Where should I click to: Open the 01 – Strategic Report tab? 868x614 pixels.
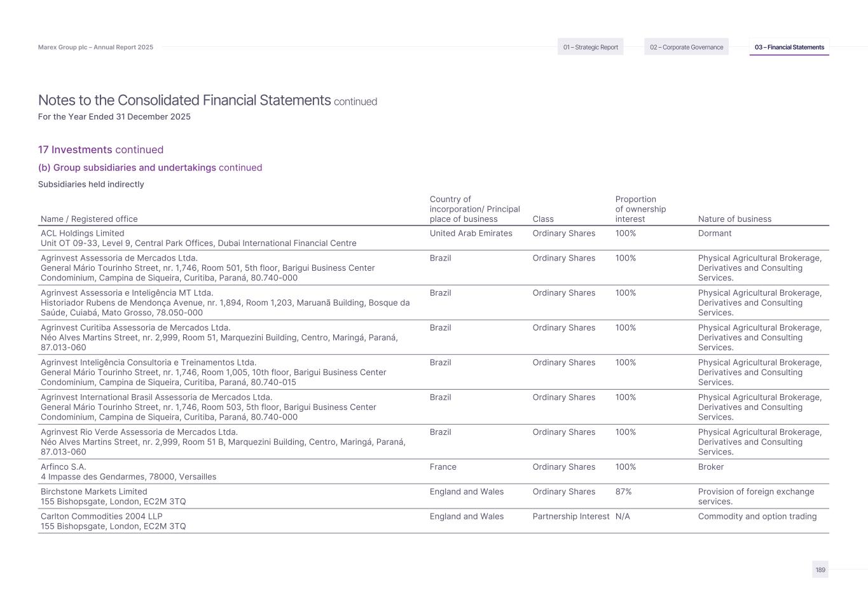tap(590, 47)
